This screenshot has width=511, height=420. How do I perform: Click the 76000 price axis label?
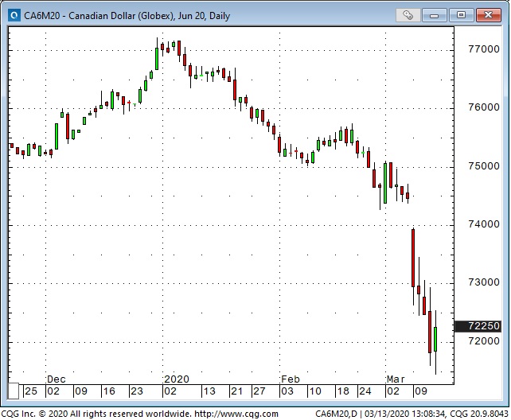484,107
